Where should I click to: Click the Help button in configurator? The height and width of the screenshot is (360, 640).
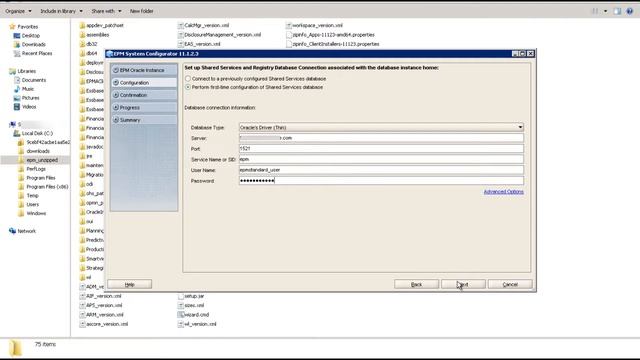[130, 284]
